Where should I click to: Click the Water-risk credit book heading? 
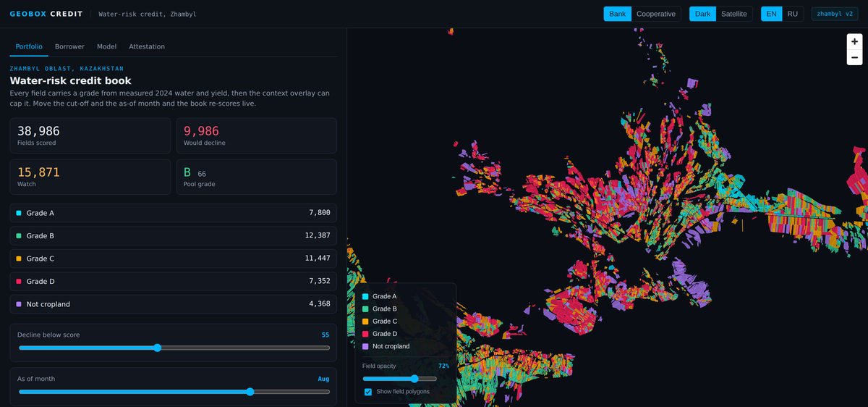70,80
